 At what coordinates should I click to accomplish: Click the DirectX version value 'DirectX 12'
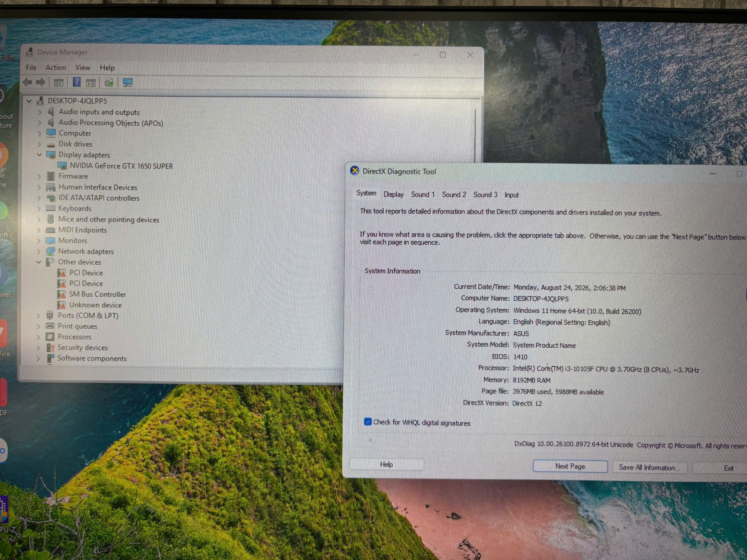coord(527,403)
